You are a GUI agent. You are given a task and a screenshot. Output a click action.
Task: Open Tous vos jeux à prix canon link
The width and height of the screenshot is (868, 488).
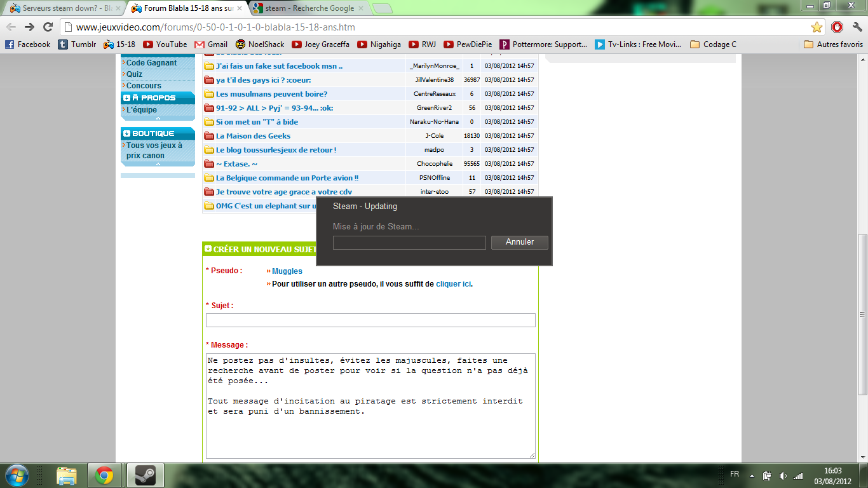(154, 151)
